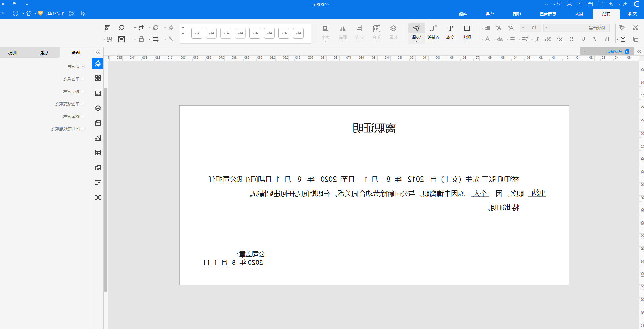Switch to the 开始 ribbon tab
The height and width of the screenshot is (329, 644).
(x=606, y=14)
